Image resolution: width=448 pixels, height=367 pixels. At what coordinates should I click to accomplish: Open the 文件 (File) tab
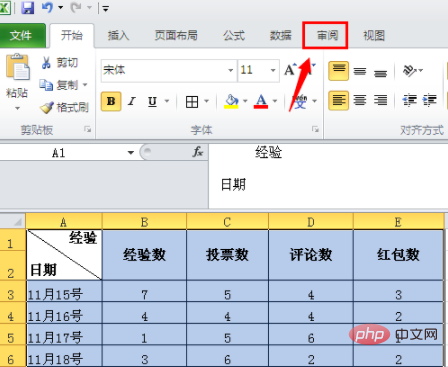21,35
